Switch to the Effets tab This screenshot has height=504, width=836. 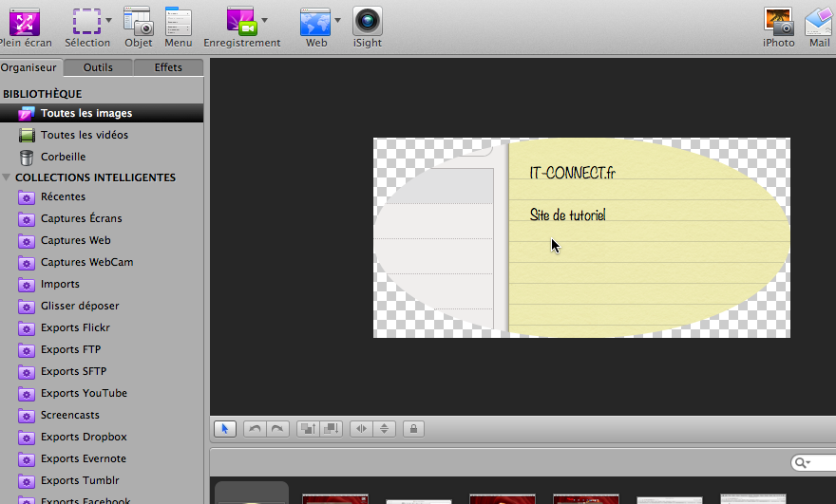[x=168, y=67]
